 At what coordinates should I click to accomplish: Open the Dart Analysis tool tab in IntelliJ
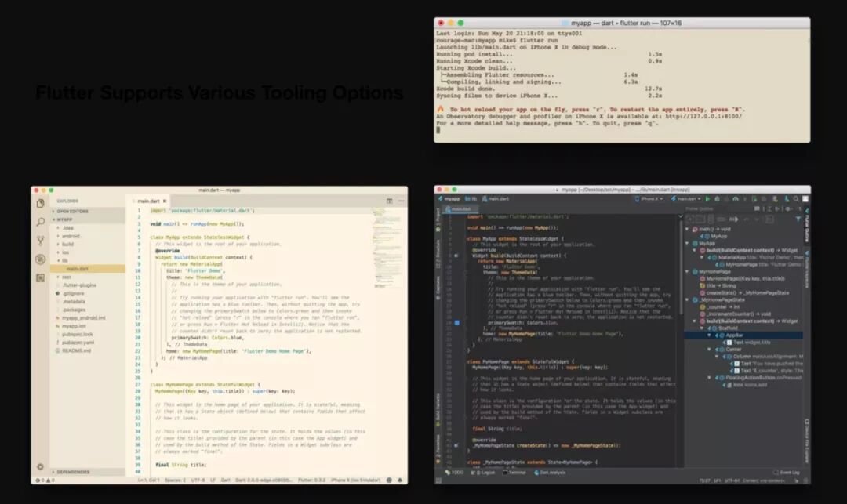(x=550, y=472)
